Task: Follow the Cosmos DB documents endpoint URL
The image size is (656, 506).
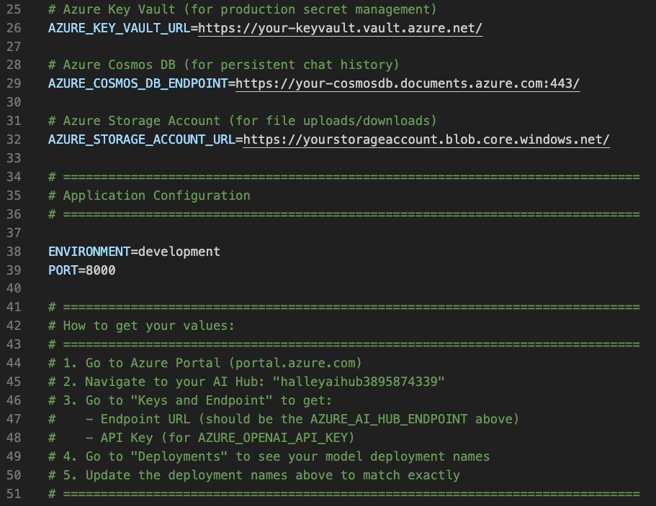Action: [x=405, y=84]
